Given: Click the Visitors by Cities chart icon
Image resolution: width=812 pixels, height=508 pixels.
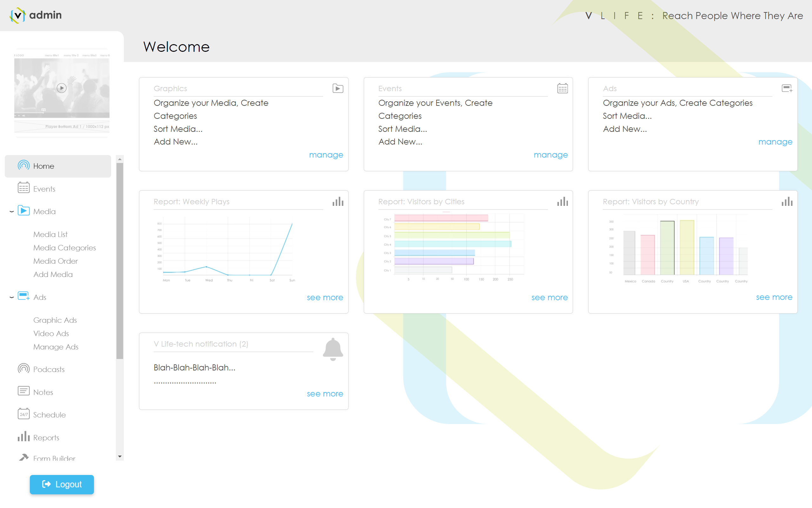Looking at the screenshot, I should [562, 202].
